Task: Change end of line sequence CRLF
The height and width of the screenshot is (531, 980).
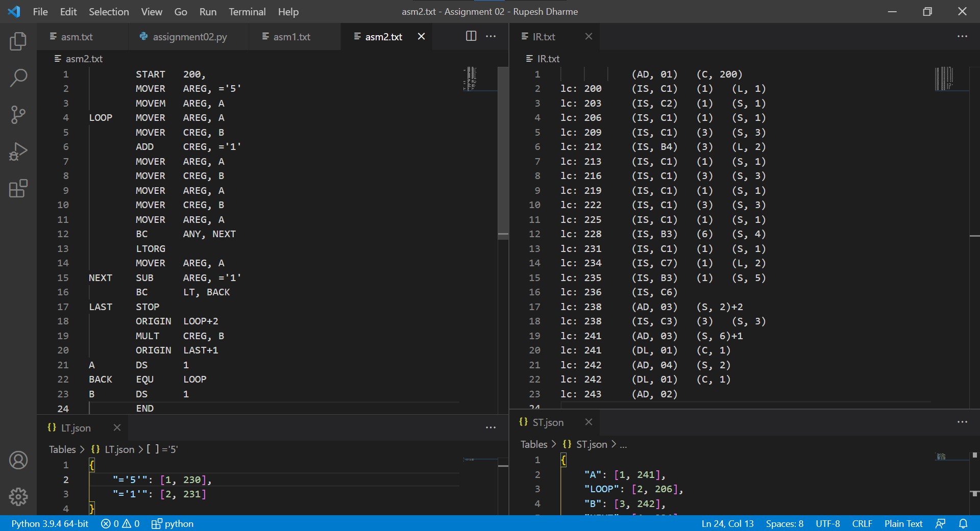Action: tap(862, 524)
